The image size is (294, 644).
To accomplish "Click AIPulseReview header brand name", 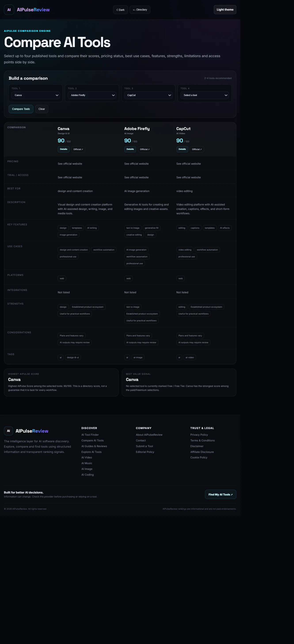I will 33,10.
